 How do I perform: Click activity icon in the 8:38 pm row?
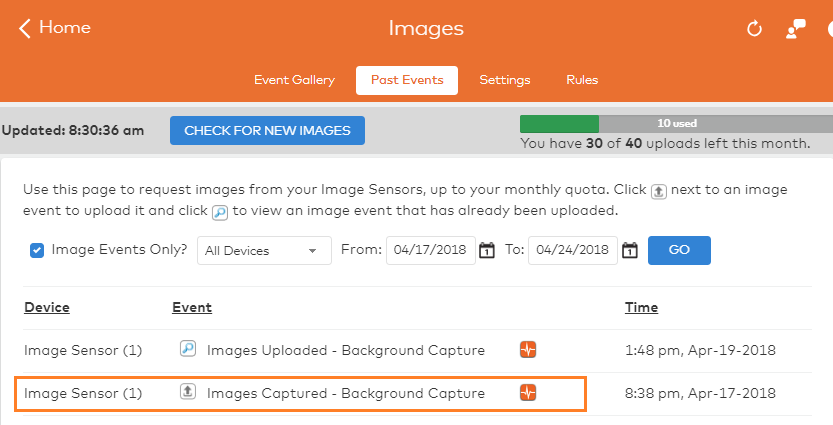coord(528,393)
